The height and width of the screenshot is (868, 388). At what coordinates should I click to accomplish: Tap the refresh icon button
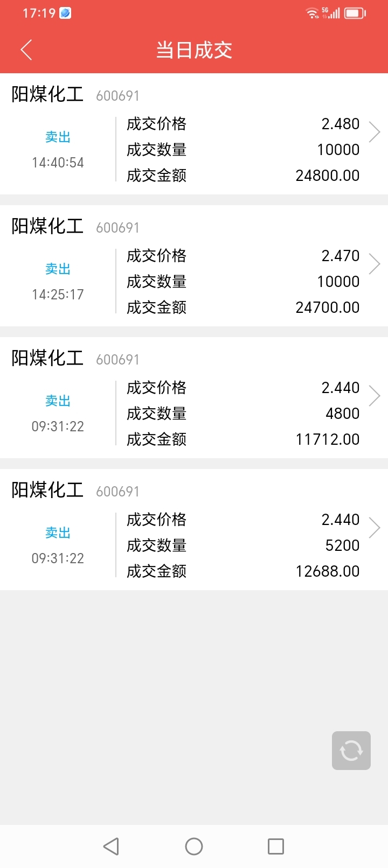pos(351,750)
